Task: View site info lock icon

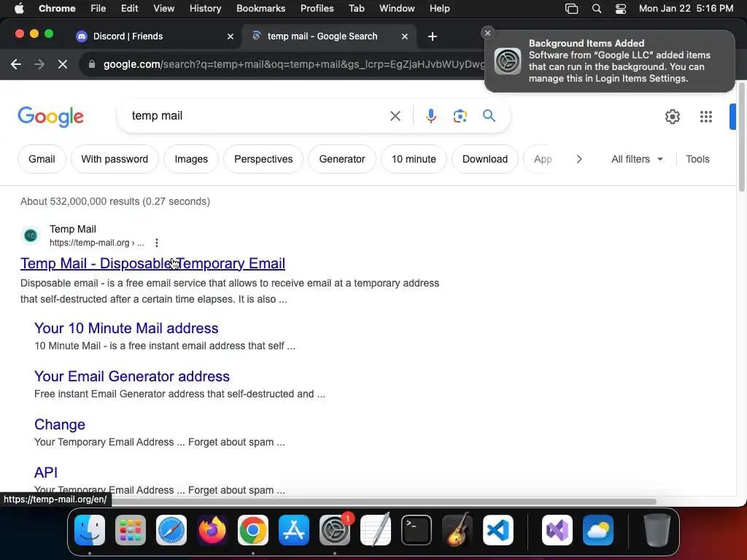Action: point(91,64)
